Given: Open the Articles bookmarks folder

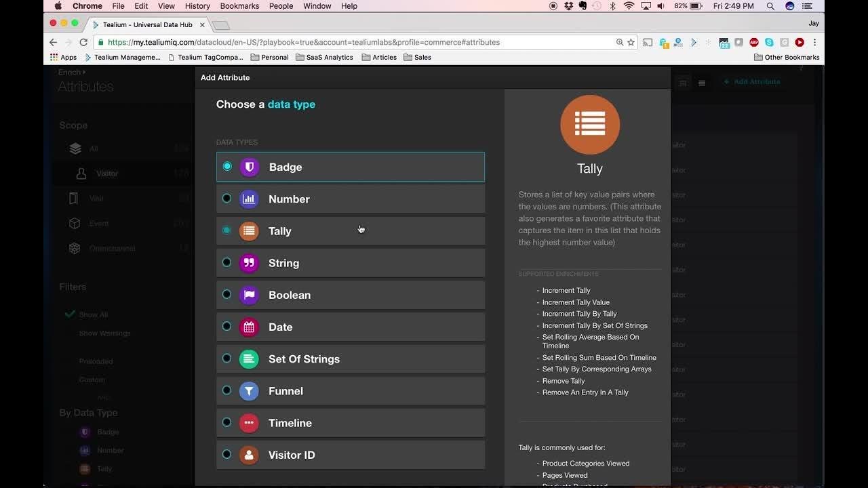Looking at the screenshot, I should pos(380,58).
